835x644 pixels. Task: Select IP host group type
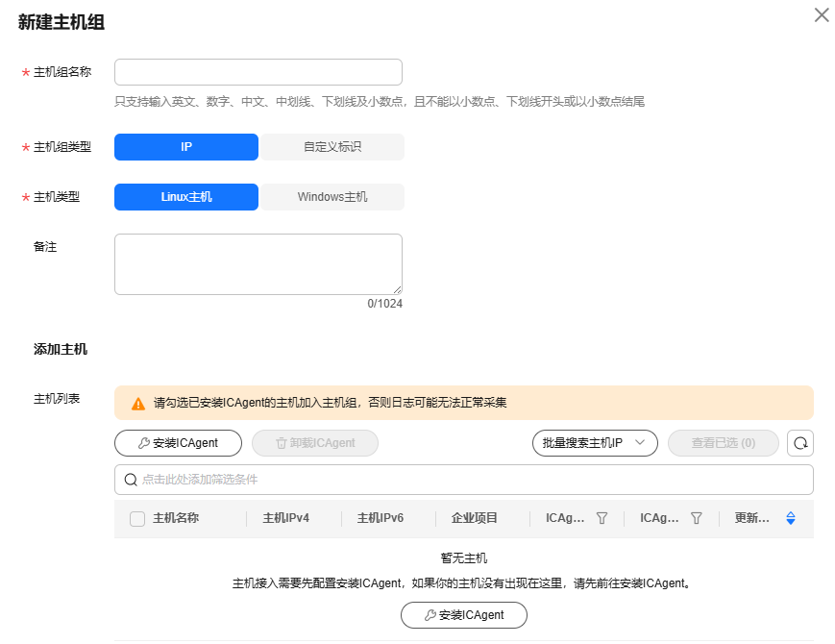(186, 147)
